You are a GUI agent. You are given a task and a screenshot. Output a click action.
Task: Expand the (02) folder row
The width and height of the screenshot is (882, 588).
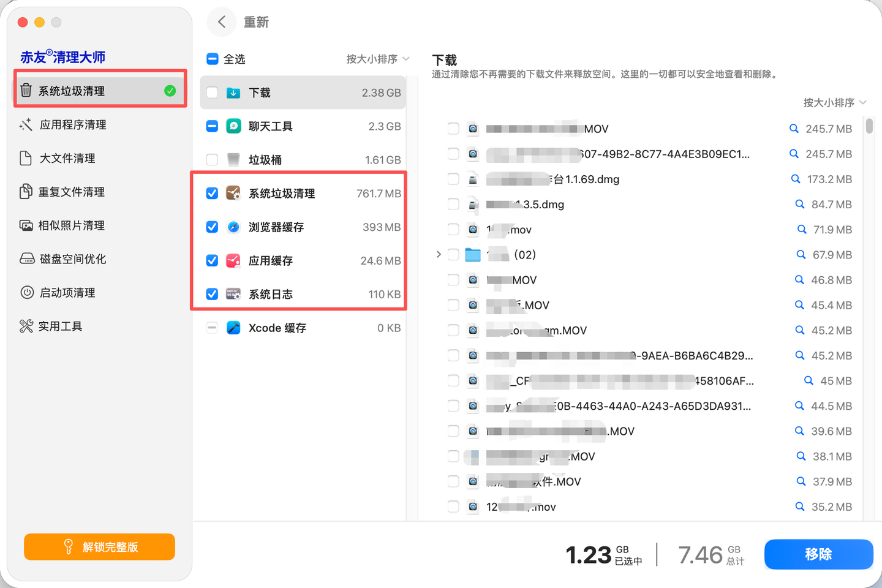click(439, 254)
